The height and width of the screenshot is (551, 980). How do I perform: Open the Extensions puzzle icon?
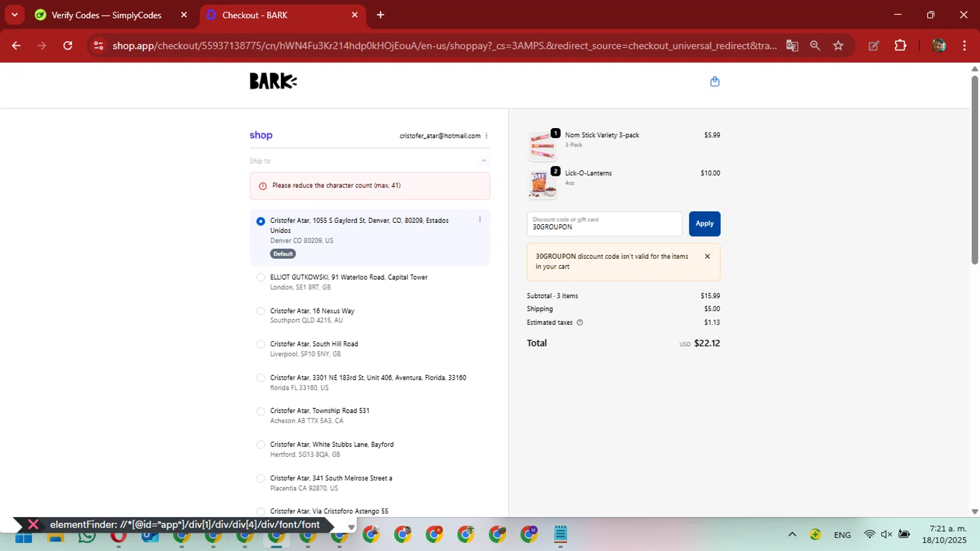900,46
